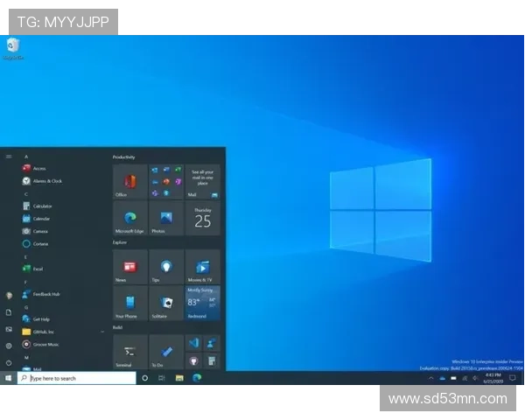
Task: Expand the Start menu hamburger navigation
Action: (x=9, y=157)
